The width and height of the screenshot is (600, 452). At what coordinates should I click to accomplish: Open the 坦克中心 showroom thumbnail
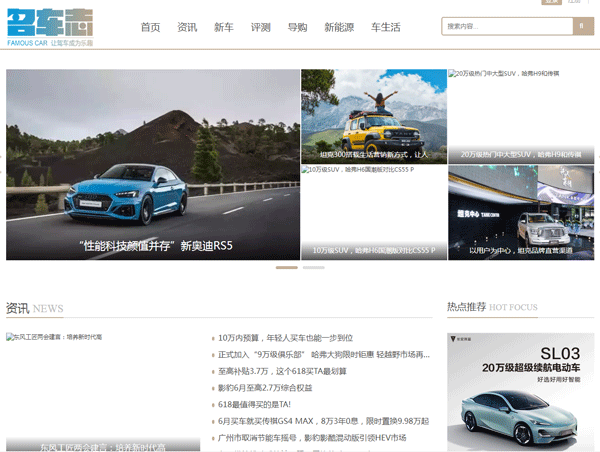point(521,212)
